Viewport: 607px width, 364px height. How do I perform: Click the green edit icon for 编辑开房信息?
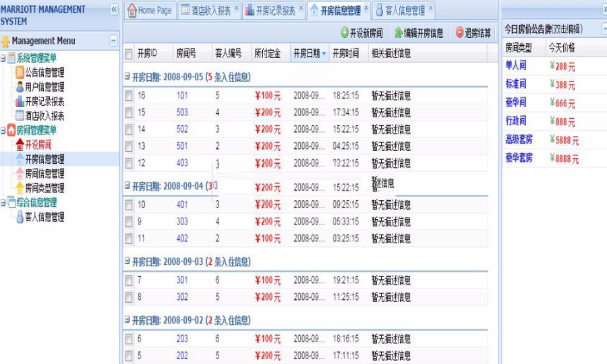click(x=399, y=33)
